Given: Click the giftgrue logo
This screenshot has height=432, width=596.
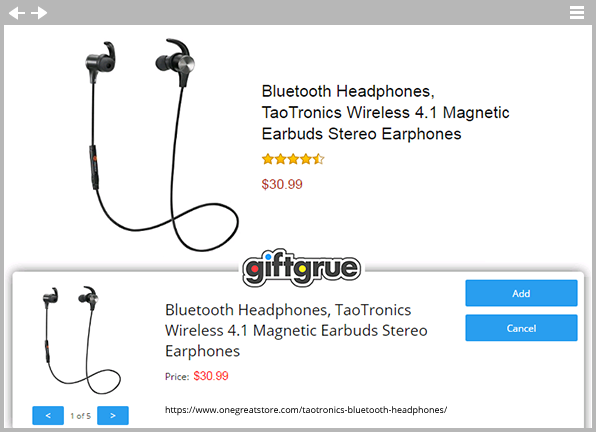Looking at the screenshot, I should (x=302, y=268).
